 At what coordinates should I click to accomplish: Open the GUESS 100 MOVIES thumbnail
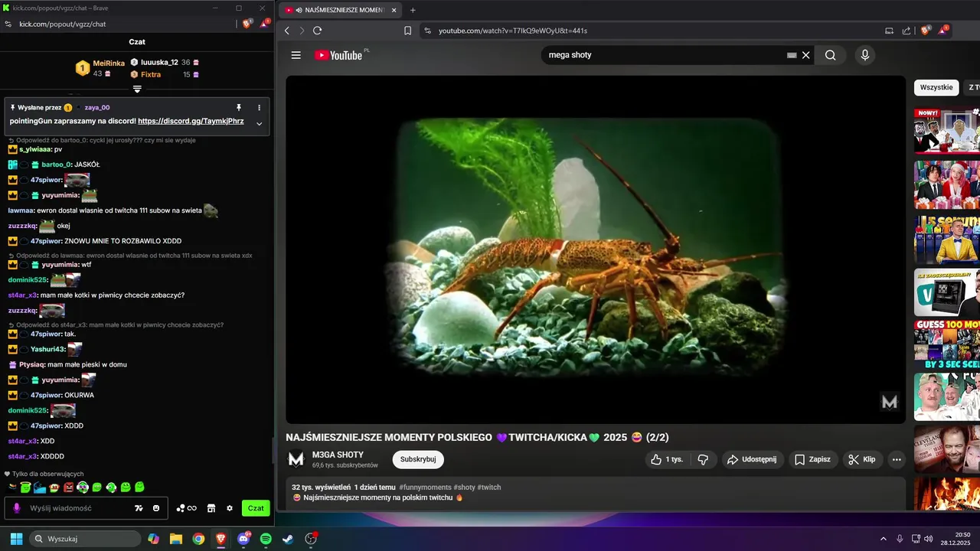(x=947, y=344)
